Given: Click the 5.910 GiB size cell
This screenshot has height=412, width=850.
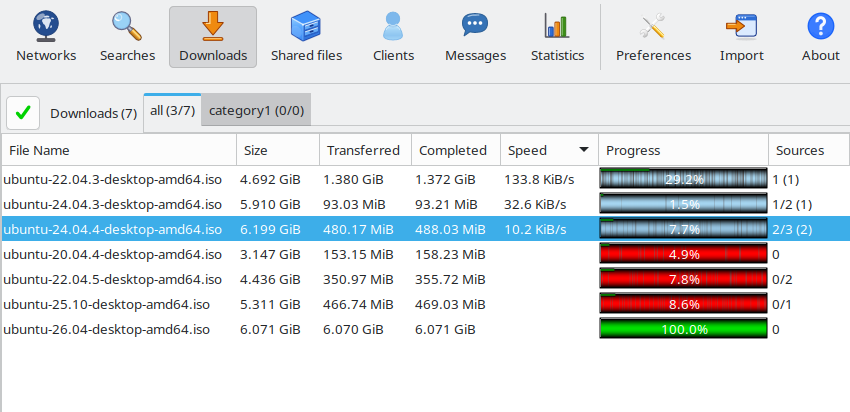Looking at the screenshot, I should 270,204.
